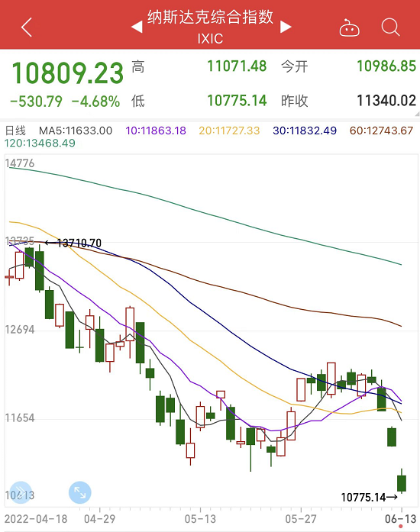Tap the 13710.70 high price annotation
The width and height of the screenshot is (420, 532).
pyautogui.click(x=79, y=243)
